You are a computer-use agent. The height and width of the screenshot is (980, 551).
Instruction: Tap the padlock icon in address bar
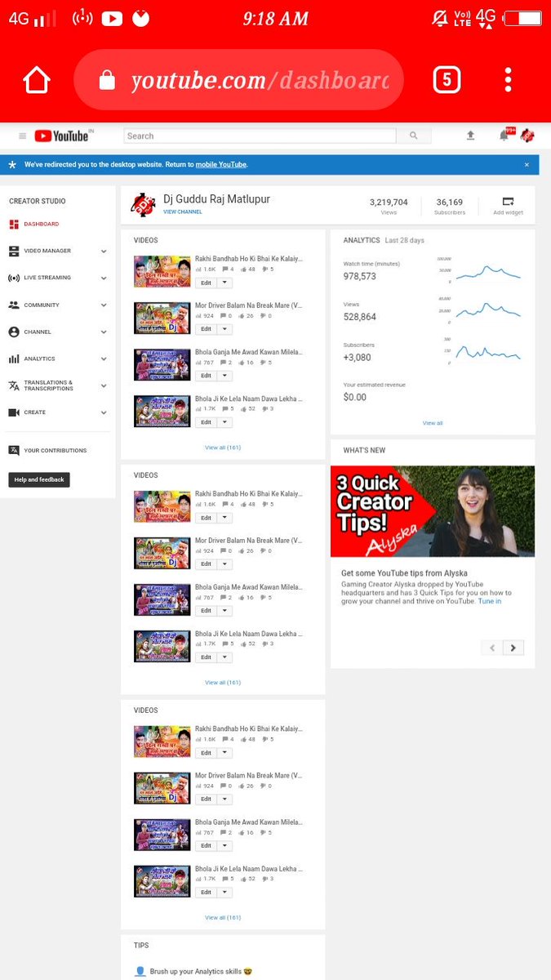coord(107,79)
